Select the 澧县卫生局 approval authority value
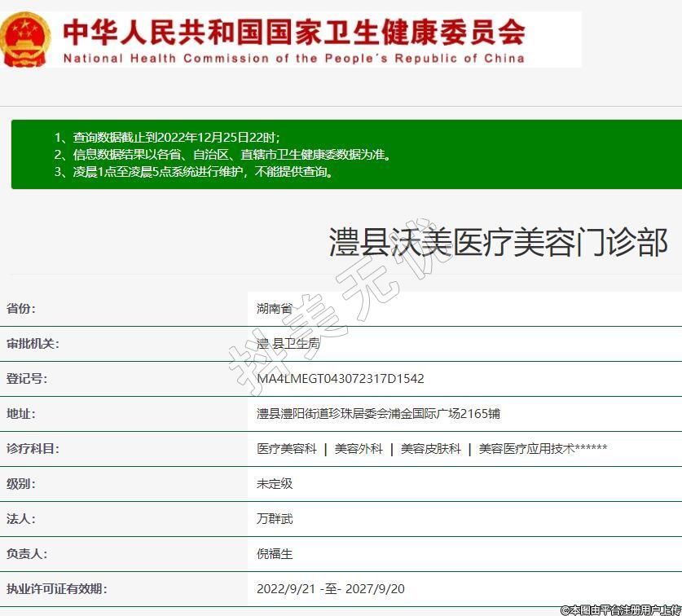 pyautogui.click(x=288, y=344)
